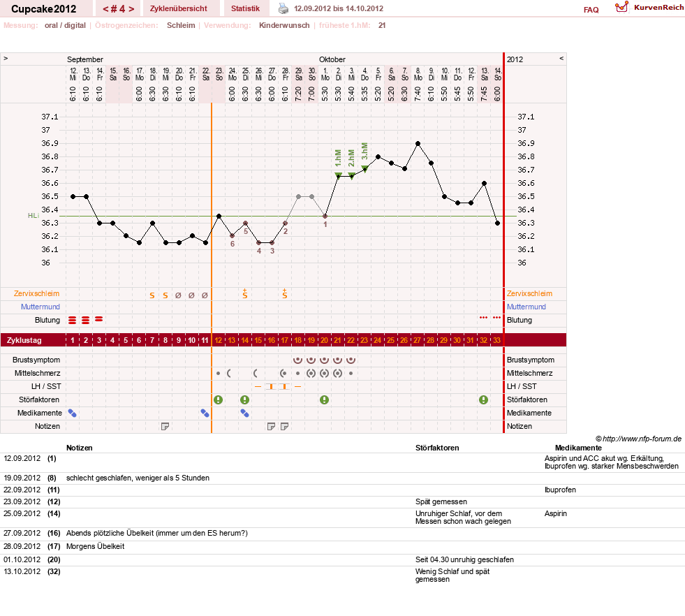Click note 'Morgens Übelkeit'

click(x=95, y=546)
